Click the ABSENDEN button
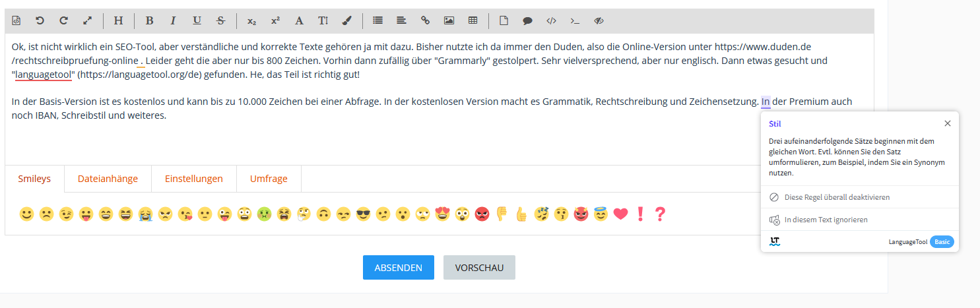Screen dimensions: 980x308 (x=398, y=268)
